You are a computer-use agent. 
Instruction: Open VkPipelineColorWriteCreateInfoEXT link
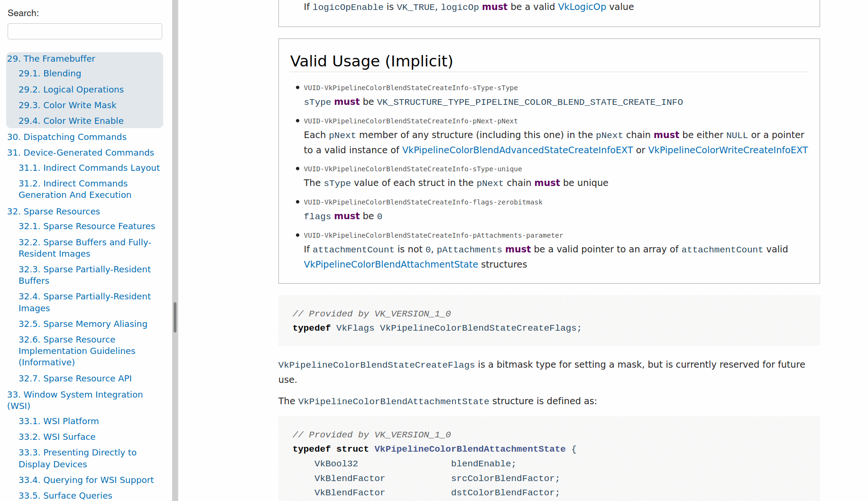[x=728, y=150]
